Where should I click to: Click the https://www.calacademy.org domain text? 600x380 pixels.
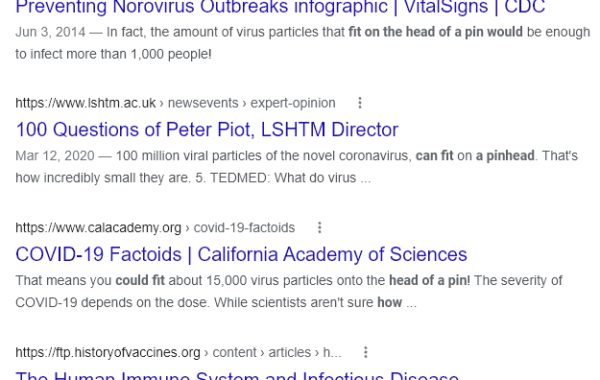98,228
